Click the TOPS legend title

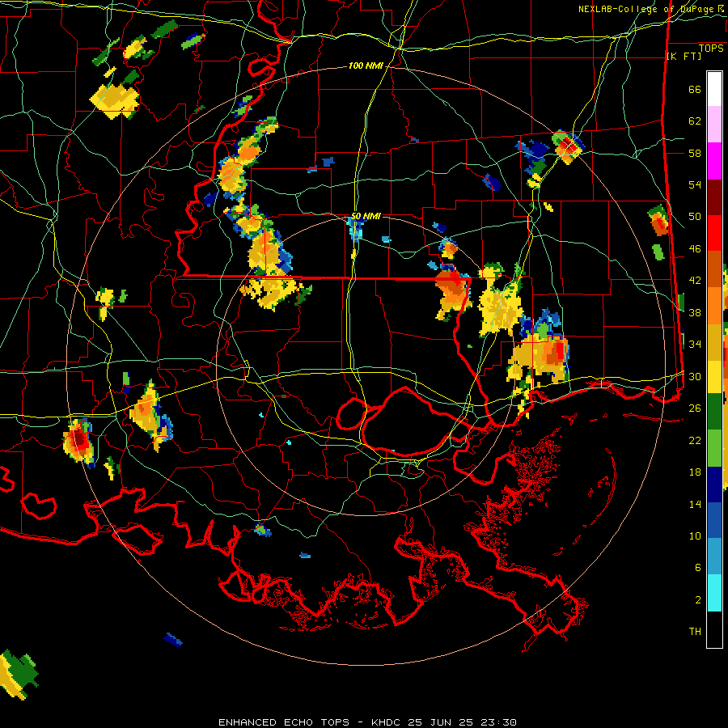[x=711, y=48]
